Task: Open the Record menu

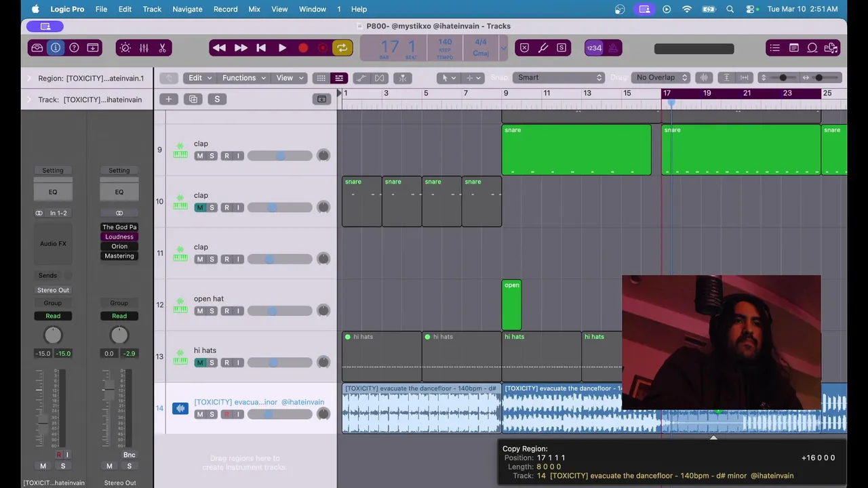Action: click(225, 9)
